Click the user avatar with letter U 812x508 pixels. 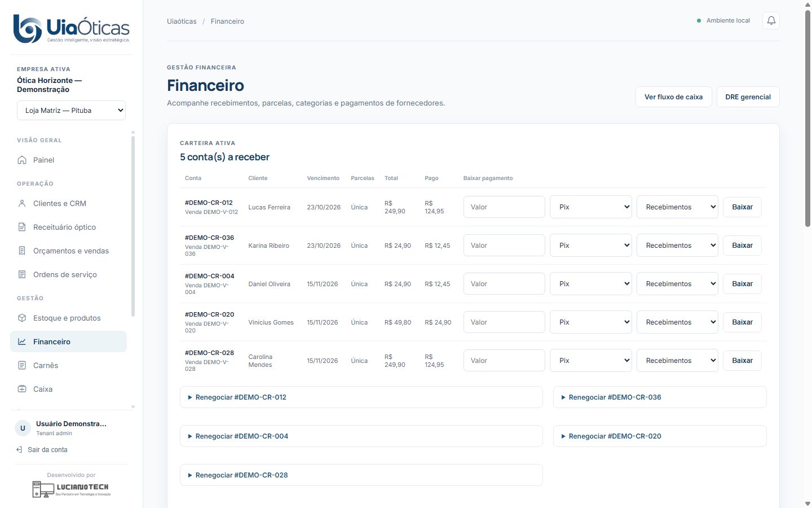[23, 428]
